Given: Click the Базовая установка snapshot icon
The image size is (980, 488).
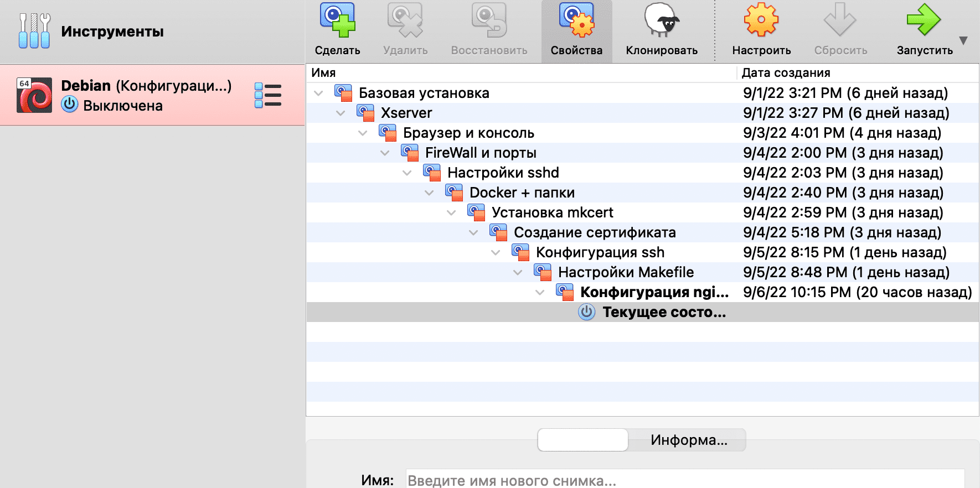Looking at the screenshot, I should [343, 93].
